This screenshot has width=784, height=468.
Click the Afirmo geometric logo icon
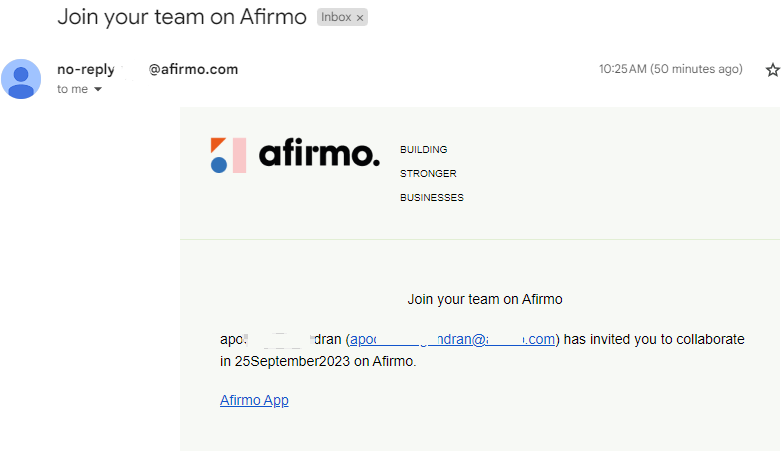(228, 155)
